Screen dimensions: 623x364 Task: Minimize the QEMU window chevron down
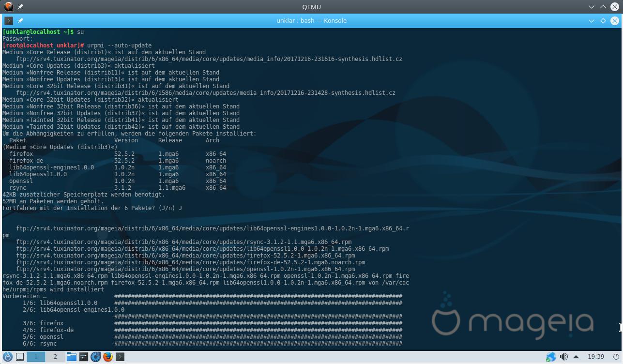[x=592, y=7]
